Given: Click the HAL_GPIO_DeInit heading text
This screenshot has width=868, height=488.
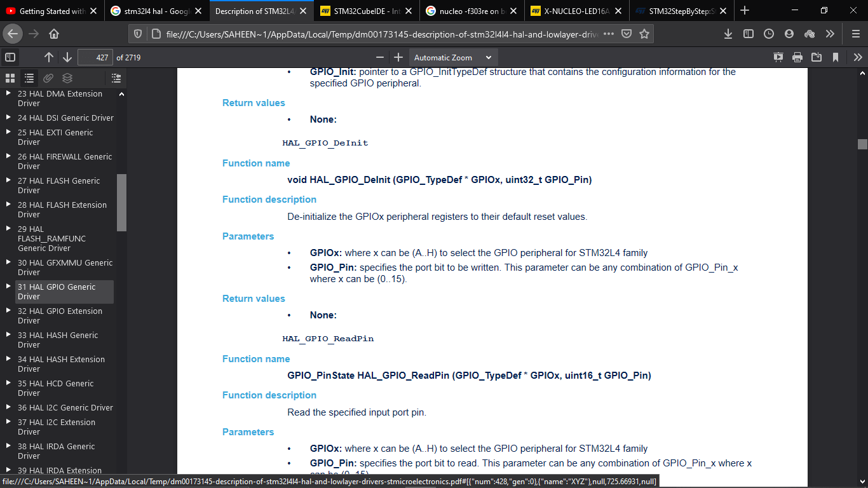Looking at the screenshot, I should coord(325,143).
